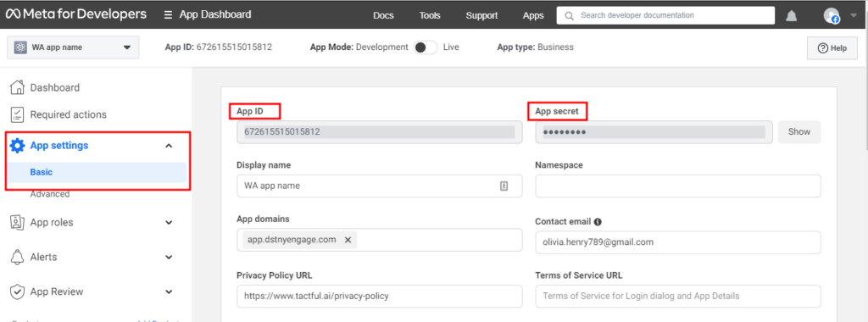Select Advanced under App settings

50,194
